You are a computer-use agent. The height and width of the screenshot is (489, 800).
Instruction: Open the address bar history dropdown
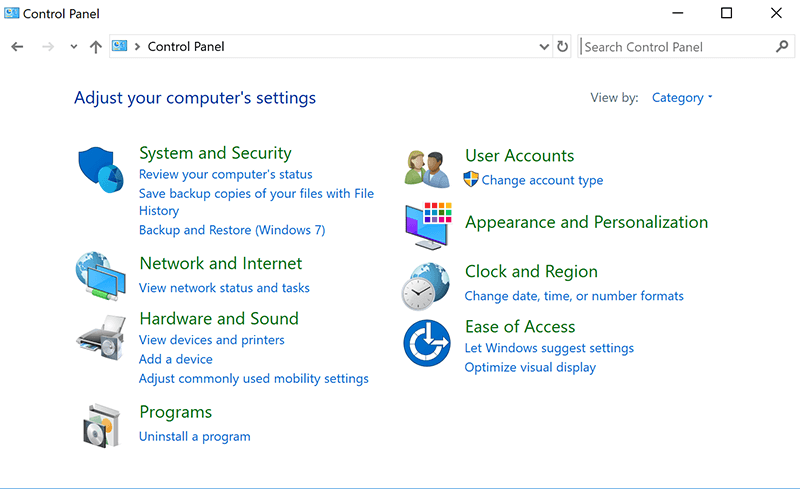pyautogui.click(x=544, y=47)
